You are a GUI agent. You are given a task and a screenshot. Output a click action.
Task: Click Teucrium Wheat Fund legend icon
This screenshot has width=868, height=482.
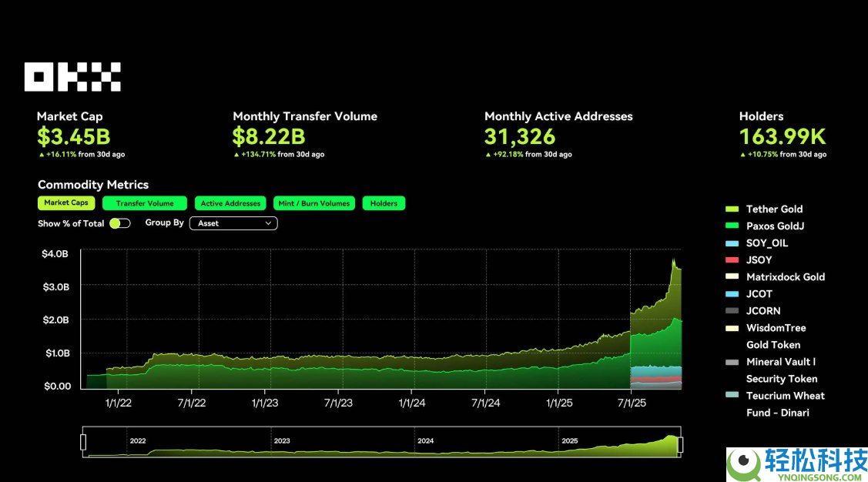click(x=732, y=396)
